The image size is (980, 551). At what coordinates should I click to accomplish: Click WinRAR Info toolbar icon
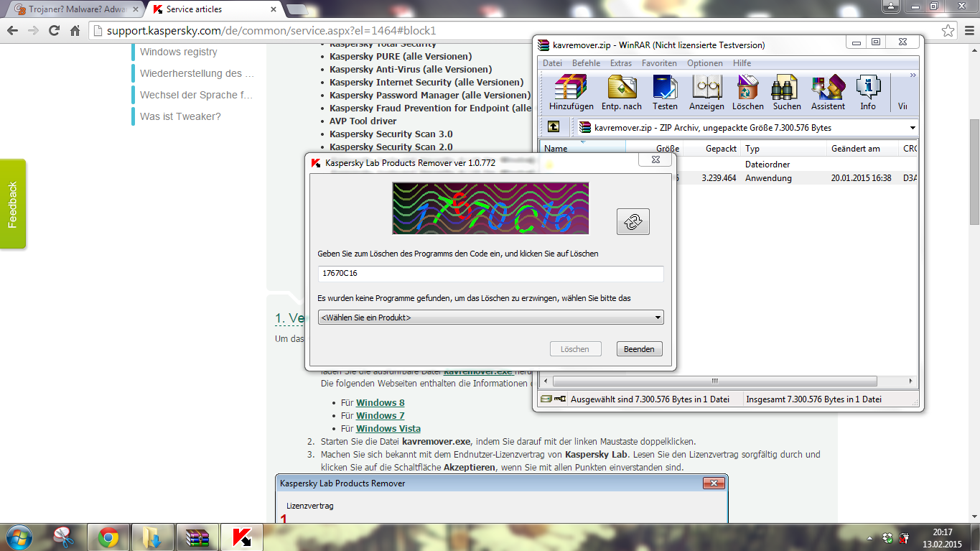868,92
